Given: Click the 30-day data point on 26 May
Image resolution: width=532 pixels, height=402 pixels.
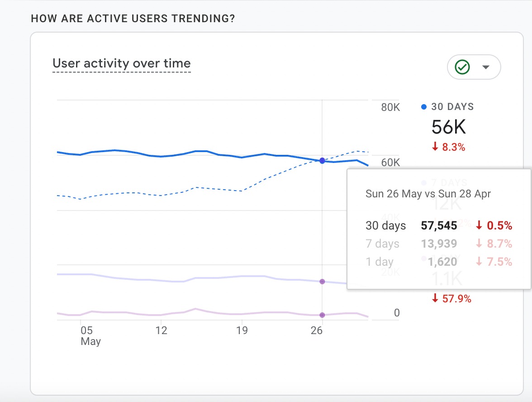Looking at the screenshot, I should pos(322,161).
